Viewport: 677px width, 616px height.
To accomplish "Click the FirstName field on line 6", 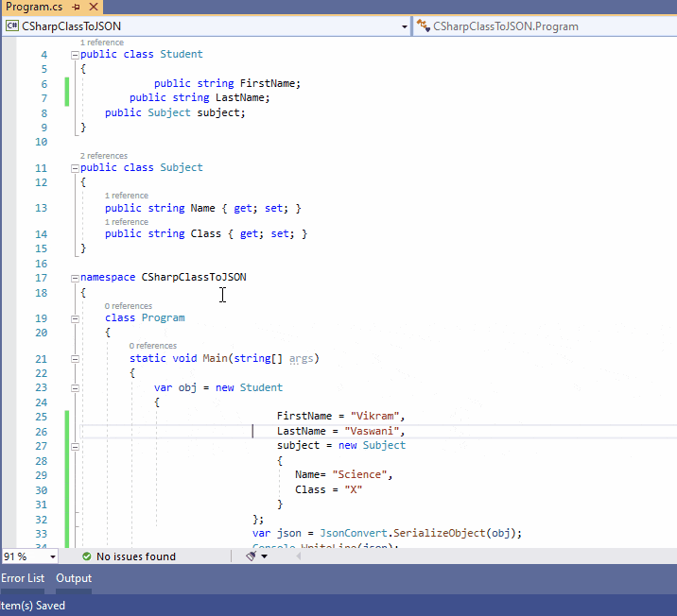I will pos(268,83).
